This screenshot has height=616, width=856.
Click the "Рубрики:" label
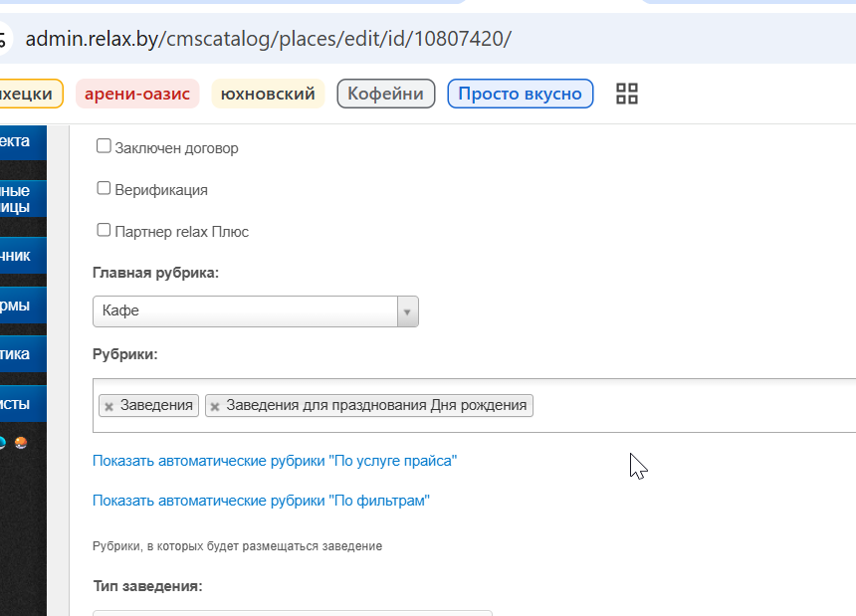125,354
